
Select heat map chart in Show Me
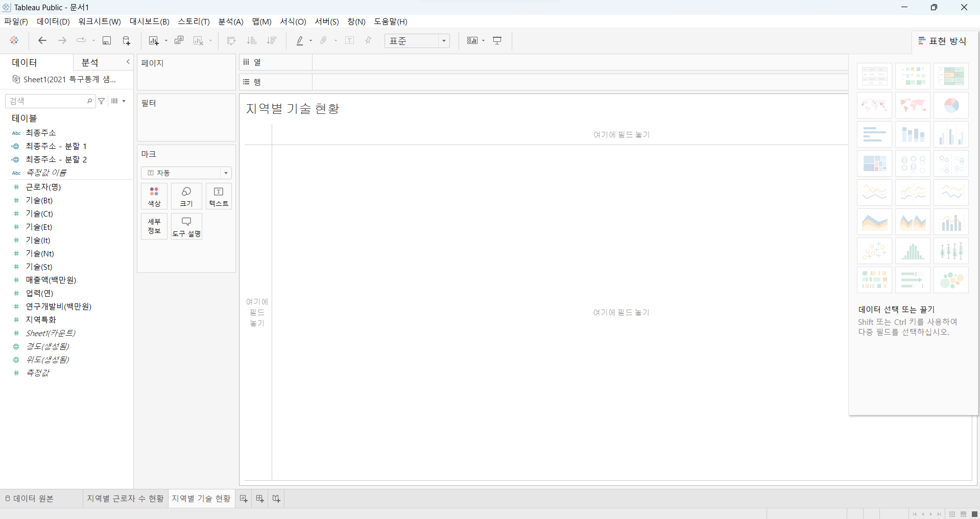[x=913, y=76]
